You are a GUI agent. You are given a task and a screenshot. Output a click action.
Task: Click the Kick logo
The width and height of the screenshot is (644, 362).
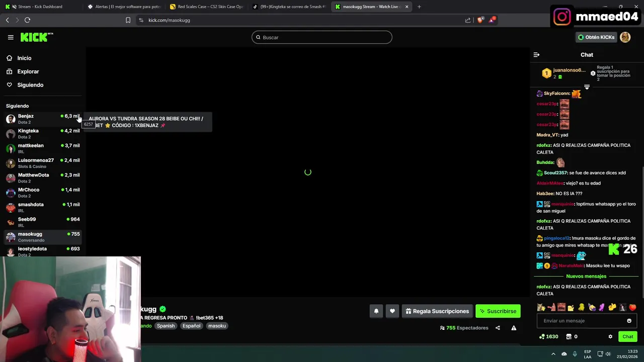(36, 37)
